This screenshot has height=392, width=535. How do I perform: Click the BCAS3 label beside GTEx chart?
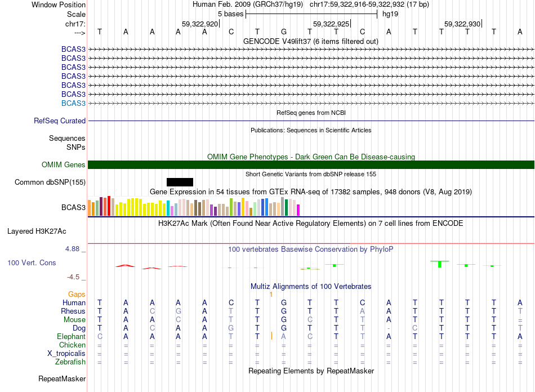click(x=73, y=207)
